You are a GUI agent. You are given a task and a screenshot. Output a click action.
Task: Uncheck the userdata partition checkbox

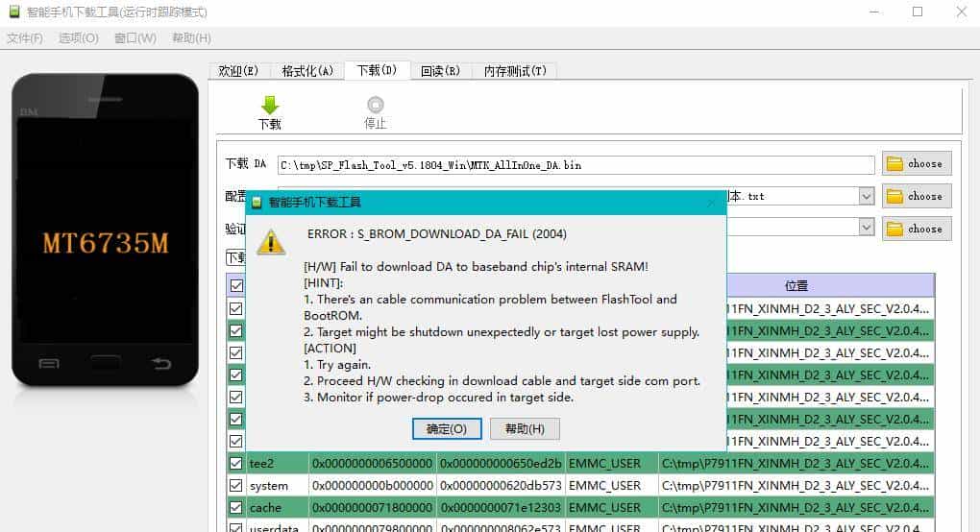235,527
